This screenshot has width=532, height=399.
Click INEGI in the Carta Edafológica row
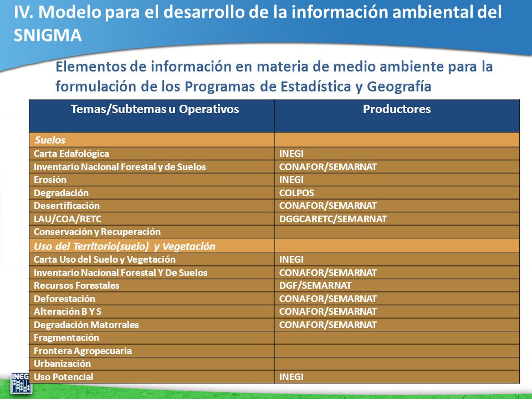click(x=397, y=154)
